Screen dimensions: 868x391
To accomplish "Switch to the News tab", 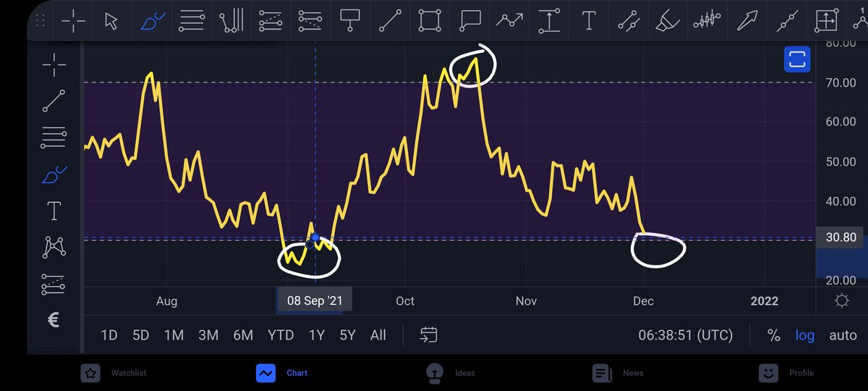I will pyautogui.click(x=617, y=373).
